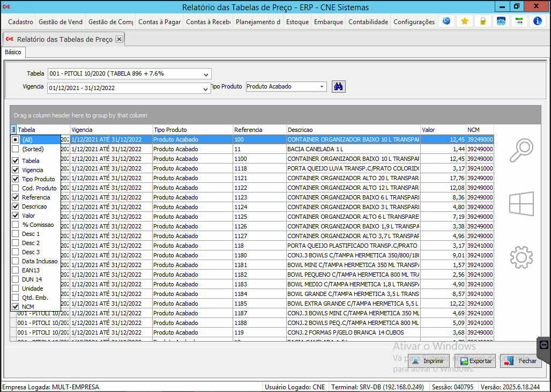Switch to the Básico tab
Screen dimensions: 551x392
[13, 52]
